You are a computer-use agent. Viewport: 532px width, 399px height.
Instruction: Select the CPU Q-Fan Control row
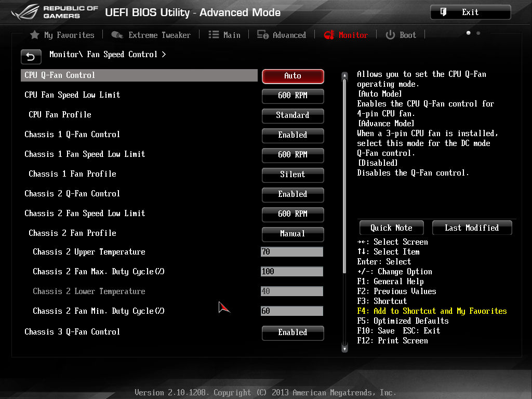coord(139,75)
